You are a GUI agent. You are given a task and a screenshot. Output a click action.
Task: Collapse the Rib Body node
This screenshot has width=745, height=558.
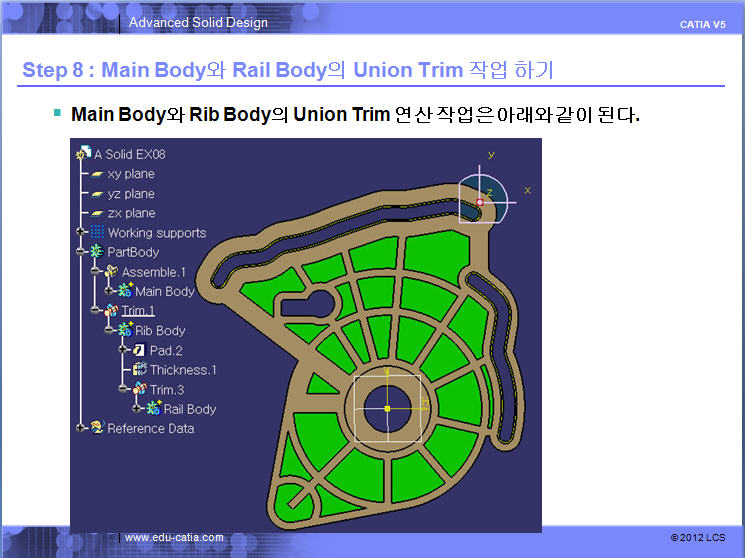point(109,330)
